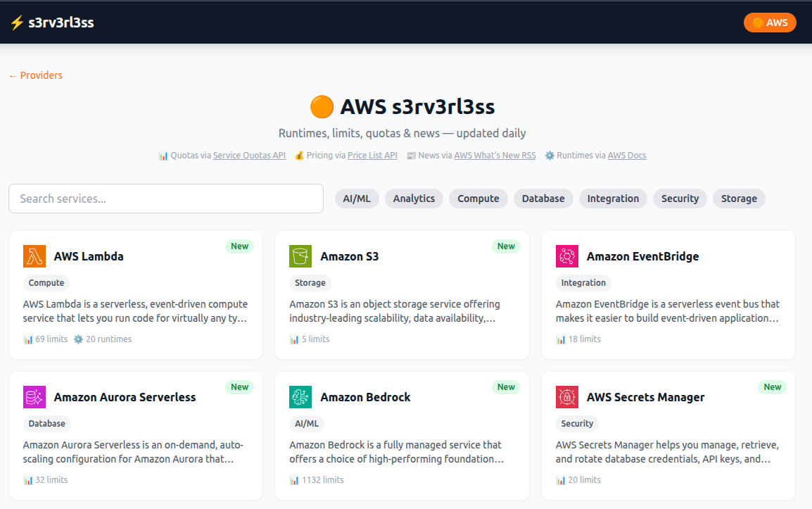The image size is (812, 509).
Task: Click the chart icon next to 20 limits
Action: [561, 480]
